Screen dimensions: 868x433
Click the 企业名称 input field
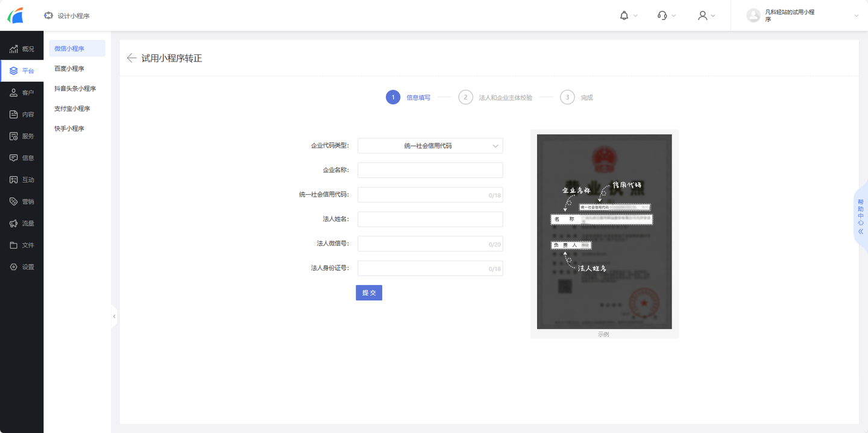pyautogui.click(x=430, y=169)
